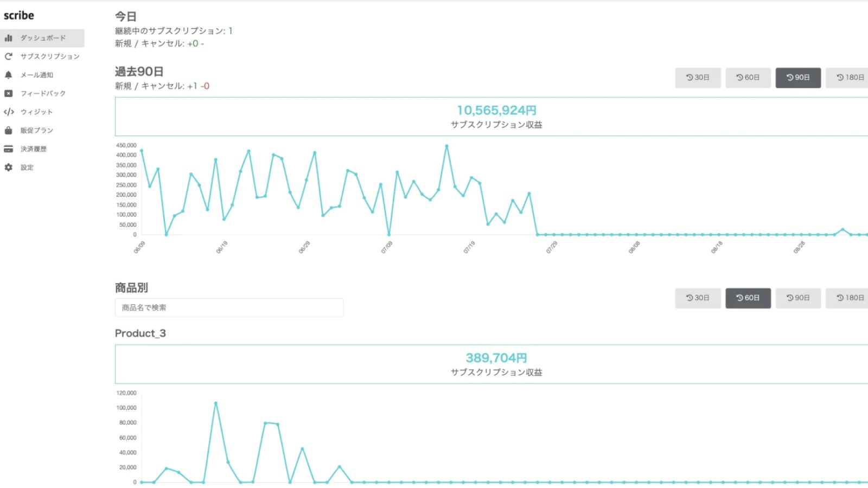Image resolution: width=868 pixels, height=488 pixels.
Task: Click the sales promotion plan bag icon
Action: [8, 130]
